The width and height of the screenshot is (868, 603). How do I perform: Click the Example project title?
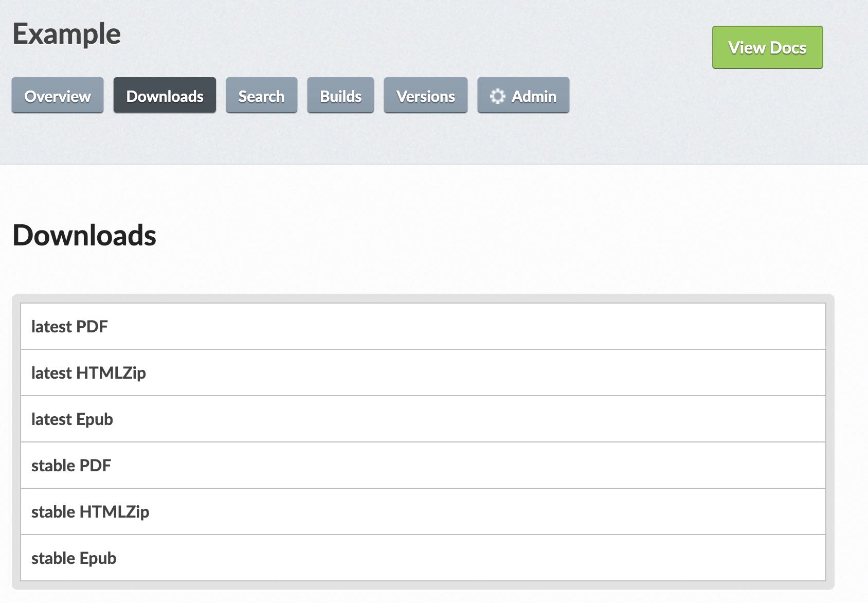pos(67,34)
